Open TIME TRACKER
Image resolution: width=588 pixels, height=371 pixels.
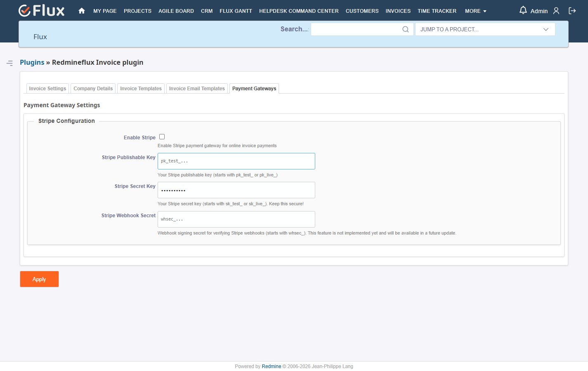tap(437, 11)
